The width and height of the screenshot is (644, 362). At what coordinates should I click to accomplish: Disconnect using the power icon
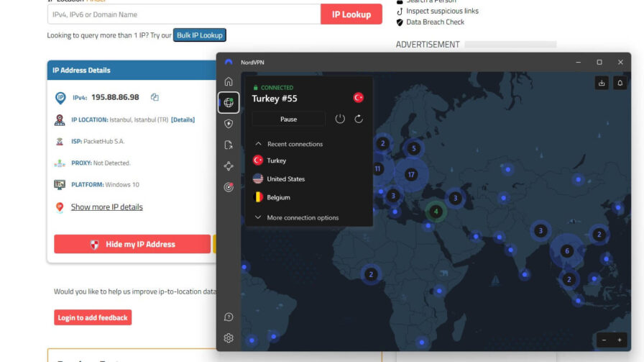point(340,119)
